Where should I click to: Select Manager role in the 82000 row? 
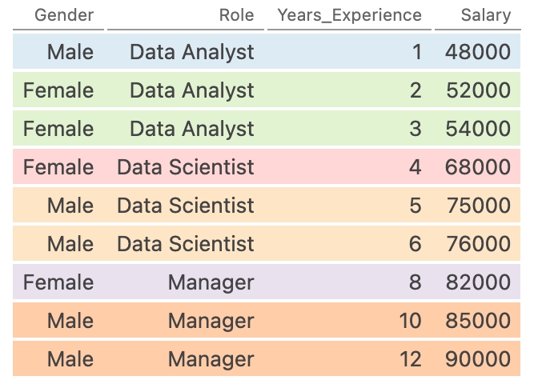pyautogui.click(x=211, y=282)
